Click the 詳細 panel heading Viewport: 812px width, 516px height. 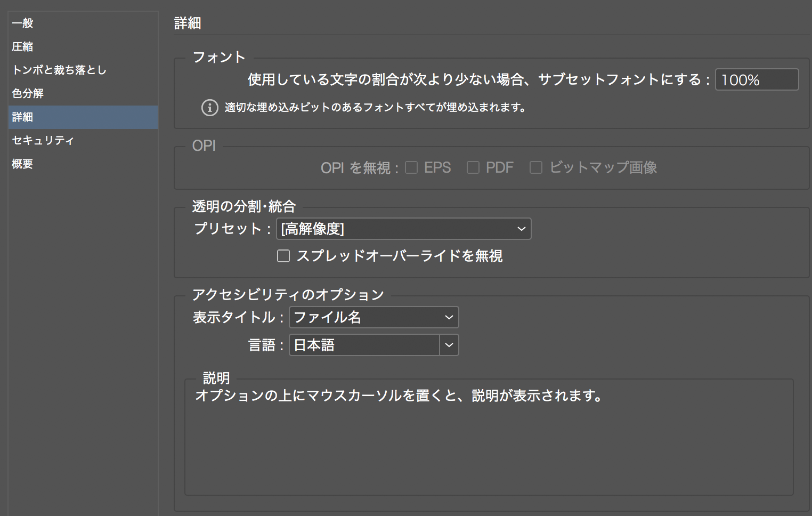[188, 23]
